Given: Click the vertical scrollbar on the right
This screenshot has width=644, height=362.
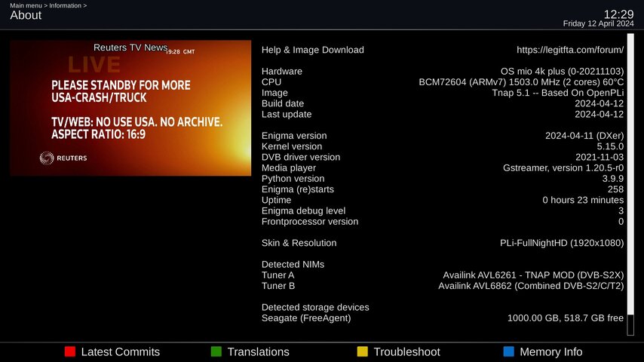Looking at the screenshot, I should (x=630, y=185).
